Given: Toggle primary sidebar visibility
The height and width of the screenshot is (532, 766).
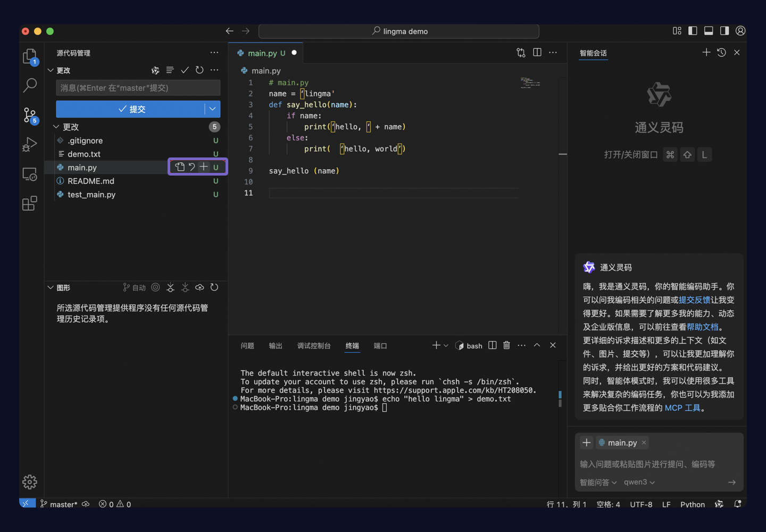Looking at the screenshot, I should (x=693, y=31).
